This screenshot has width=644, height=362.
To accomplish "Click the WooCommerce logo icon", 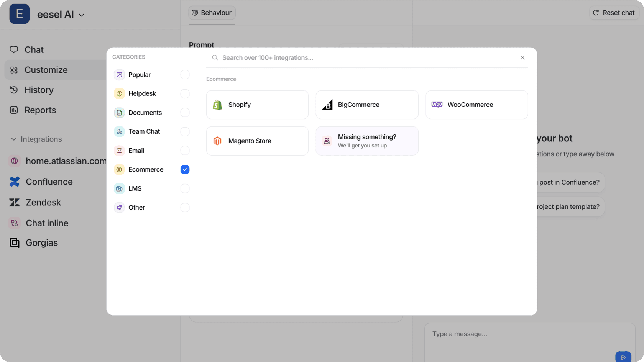I will (x=437, y=105).
